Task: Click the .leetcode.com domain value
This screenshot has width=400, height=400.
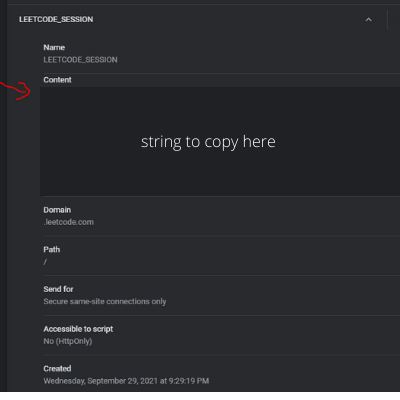Action: click(x=69, y=222)
